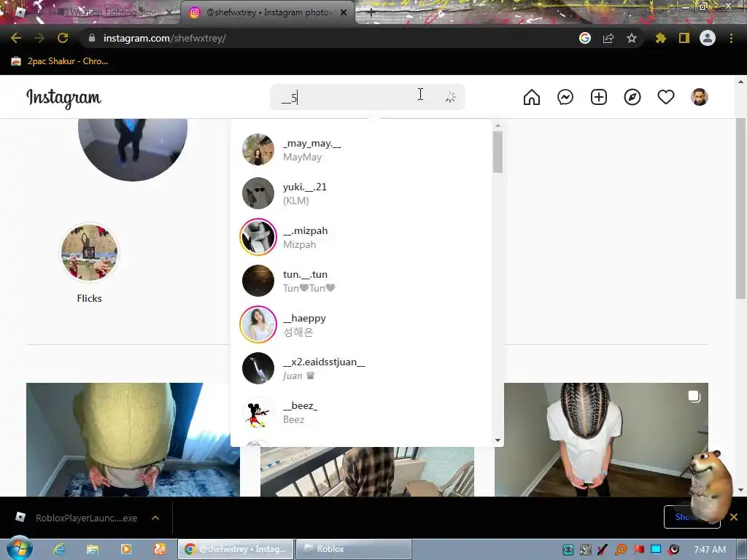Open the activity heart icon
The width and height of the screenshot is (747, 560).
click(665, 97)
